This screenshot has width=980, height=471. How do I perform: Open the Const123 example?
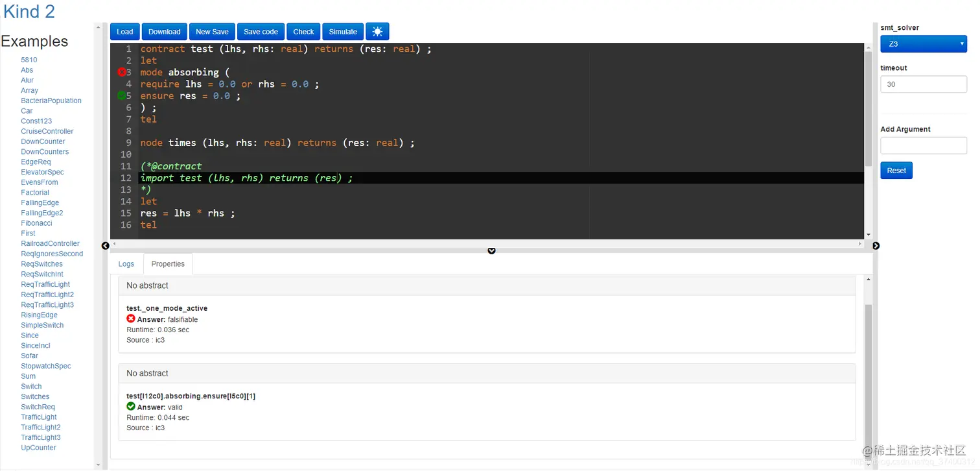tap(36, 121)
